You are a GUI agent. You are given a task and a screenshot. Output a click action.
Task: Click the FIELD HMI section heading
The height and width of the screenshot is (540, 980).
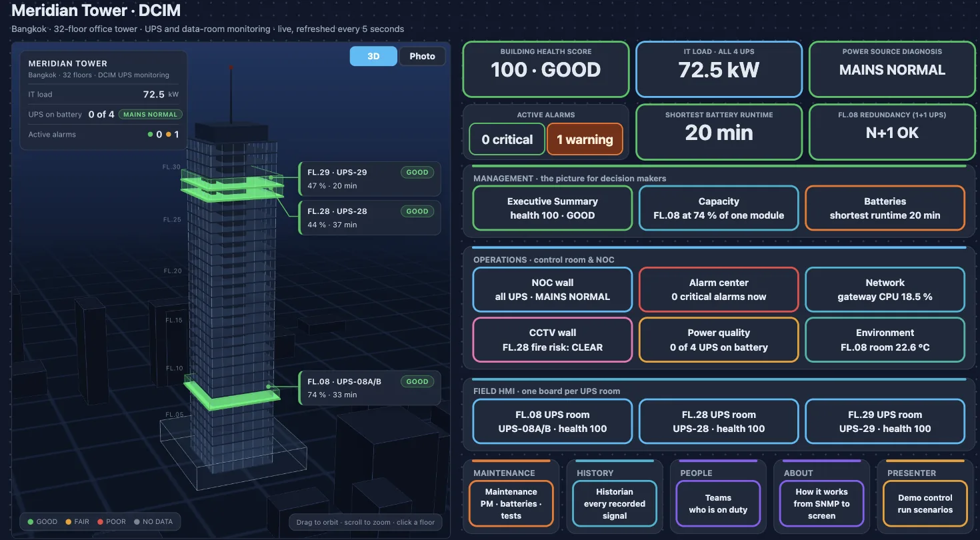[547, 391]
